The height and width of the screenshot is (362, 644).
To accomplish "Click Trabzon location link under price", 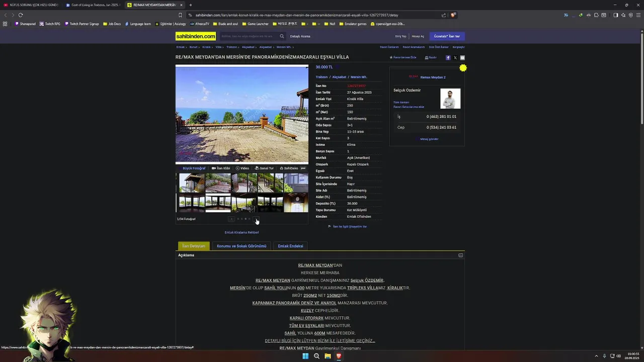I will point(321,77).
